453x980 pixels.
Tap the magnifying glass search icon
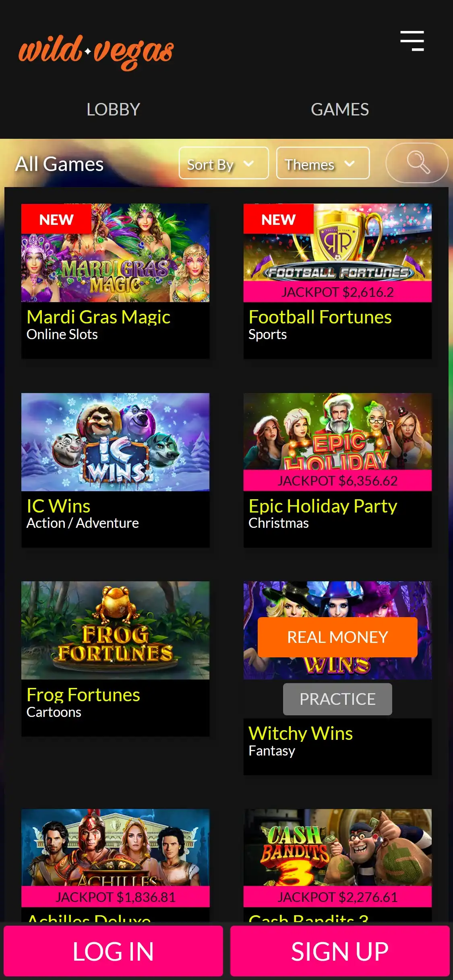417,163
